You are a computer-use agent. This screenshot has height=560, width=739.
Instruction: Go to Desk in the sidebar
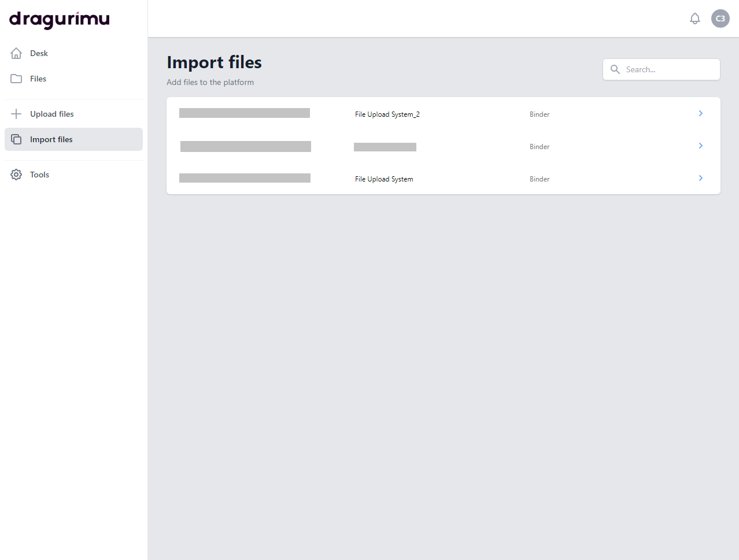point(39,53)
